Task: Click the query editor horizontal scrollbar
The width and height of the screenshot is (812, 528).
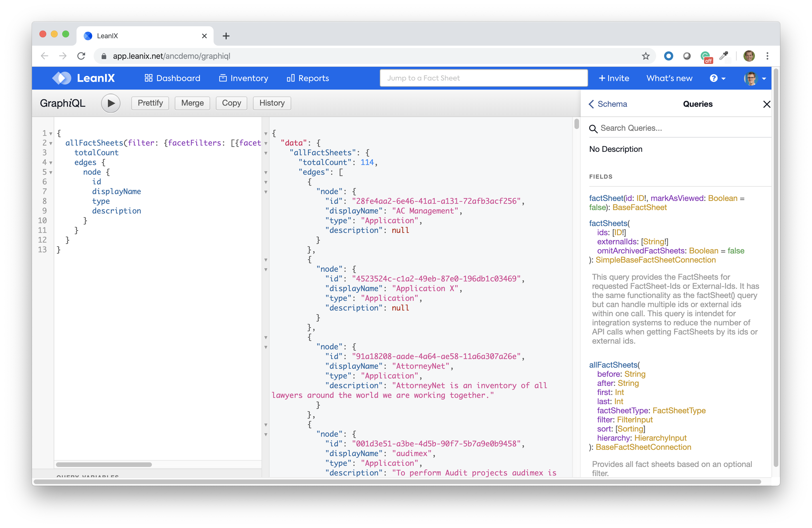Action: 104,465
